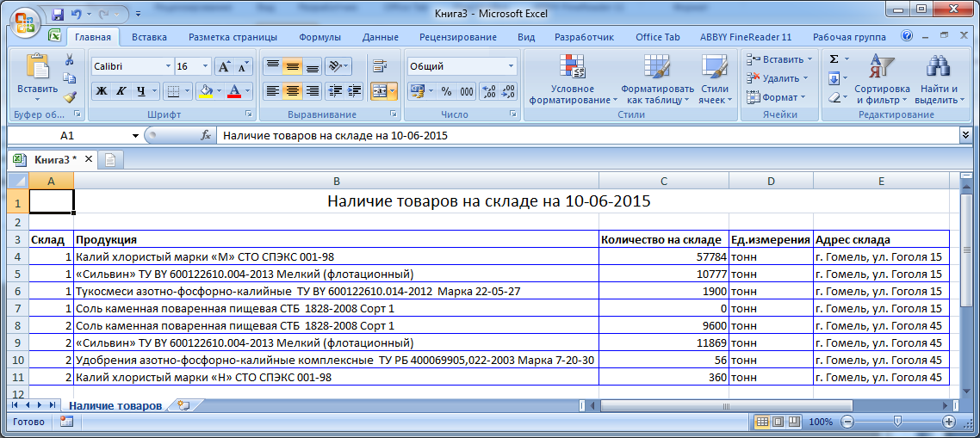Click the Cut scissors icon

pos(69,60)
